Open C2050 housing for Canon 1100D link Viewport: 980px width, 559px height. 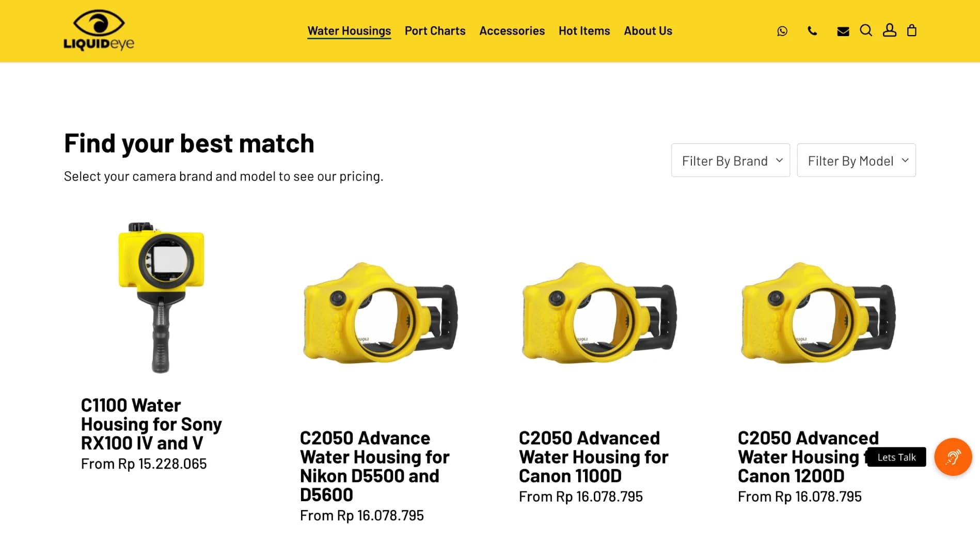coord(593,457)
